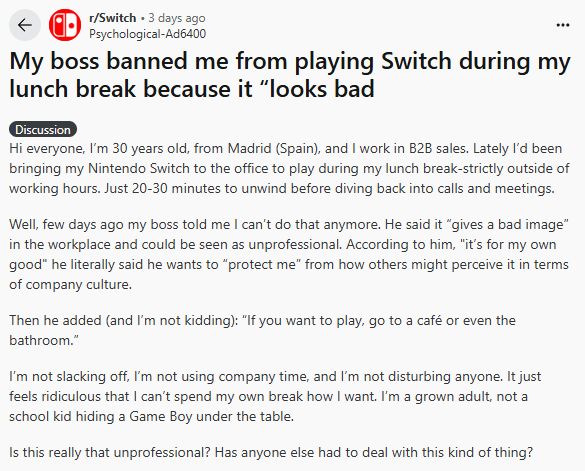The image size is (585, 471).
Task: Click the "3 days ago" timestamp
Action: (x=176, y=18)
